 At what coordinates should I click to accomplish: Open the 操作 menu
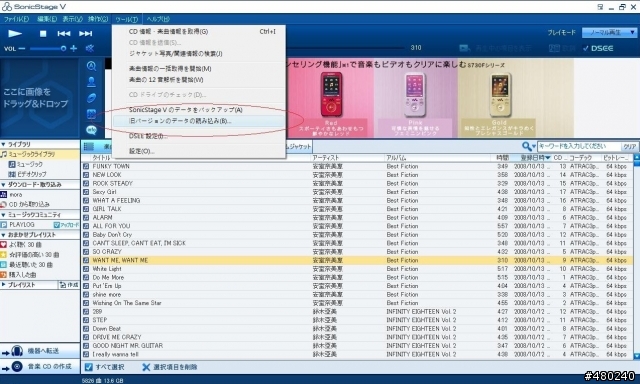98,19
